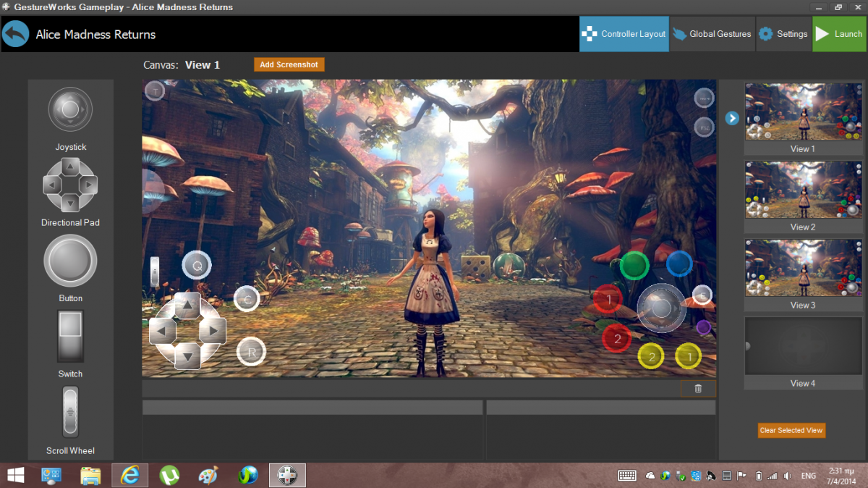Viewport: 868px width, 488px height.
Task: Select the Joystick control from the palette
Action: (x=70, y=109)
